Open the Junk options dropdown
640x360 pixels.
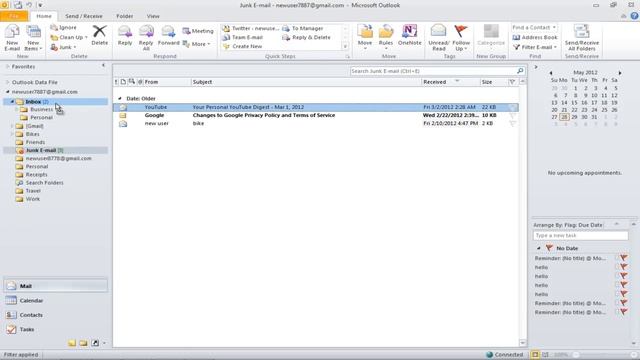click(x=63, y=47)
